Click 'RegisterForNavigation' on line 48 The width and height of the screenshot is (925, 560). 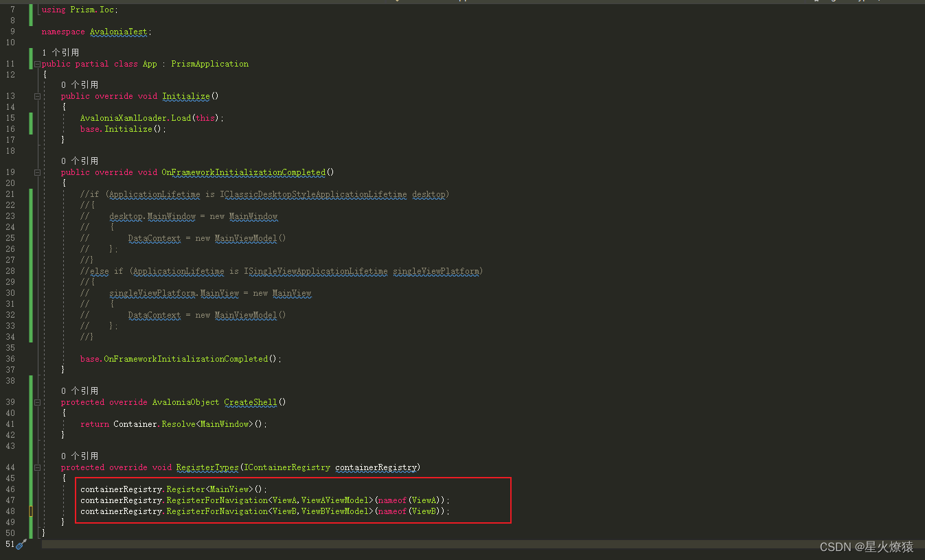coord(217,511)
